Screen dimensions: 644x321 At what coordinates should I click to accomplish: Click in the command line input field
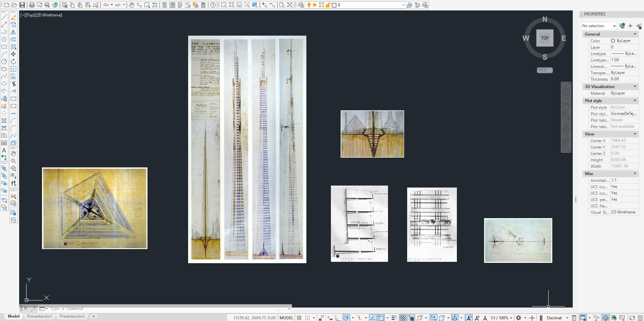click(168, 309)
